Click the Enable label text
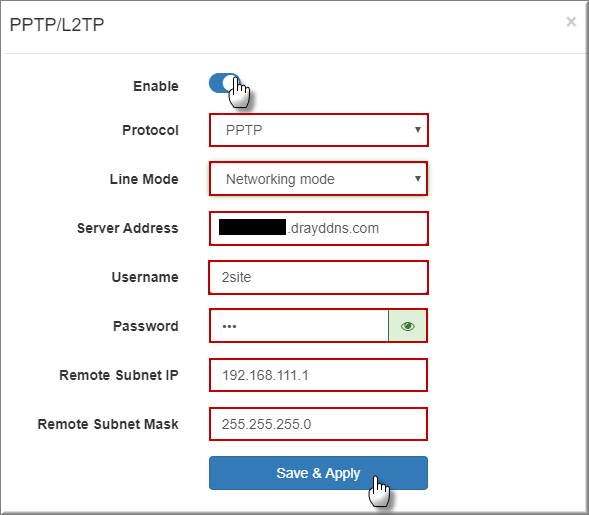Image resolution: width=589 pixels, height=515 pixels. [156, 86]
